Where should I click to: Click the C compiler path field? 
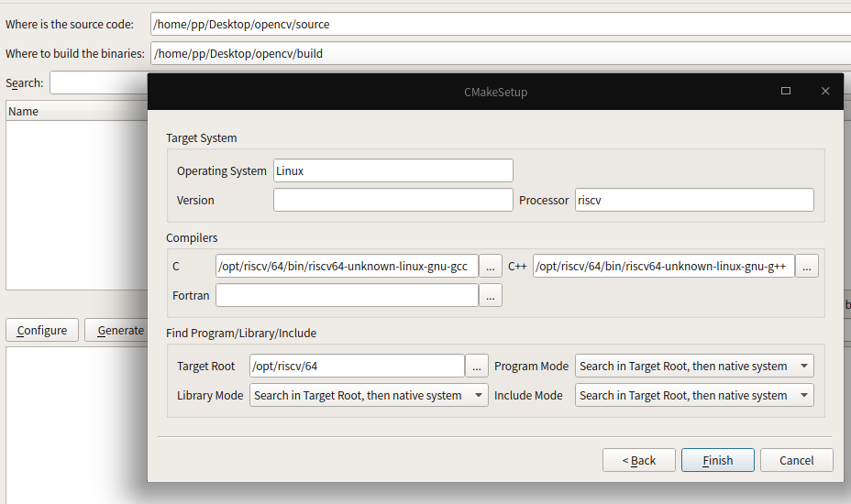[x=347, y=266]
